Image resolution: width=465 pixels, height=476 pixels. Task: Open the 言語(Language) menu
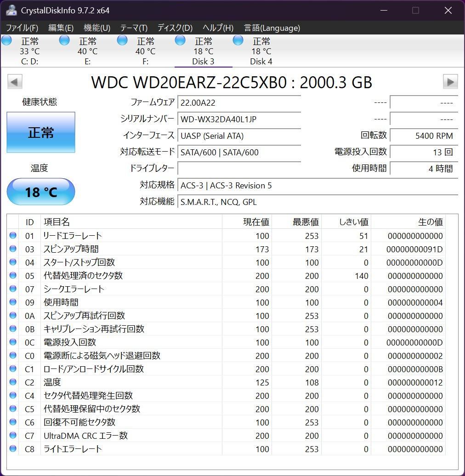click(272, 28)
